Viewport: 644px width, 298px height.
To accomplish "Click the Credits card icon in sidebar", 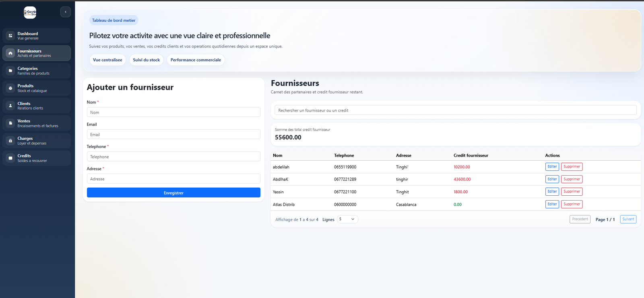I will tap(10, 158).
